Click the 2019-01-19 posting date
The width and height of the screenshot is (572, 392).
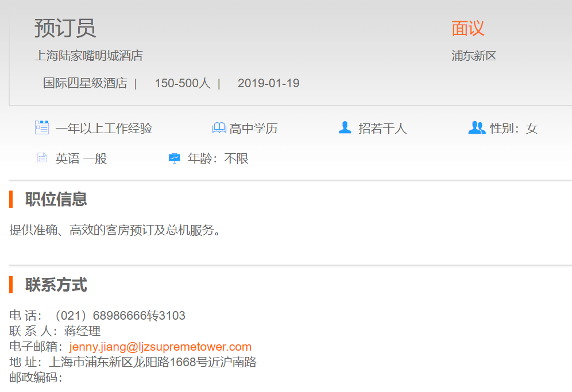click(x=268, y=83)
